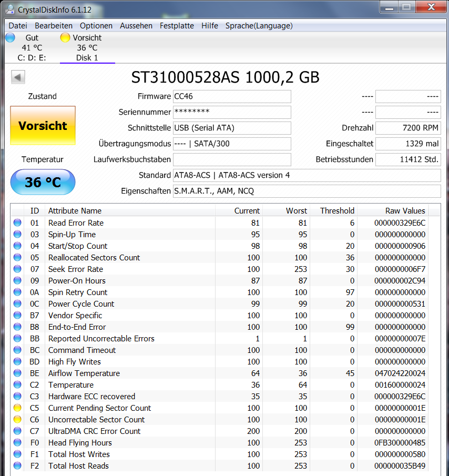Select the Gut C: D: E: disk
The height and width of the screenshot is (476, 449).
point(32,48)
